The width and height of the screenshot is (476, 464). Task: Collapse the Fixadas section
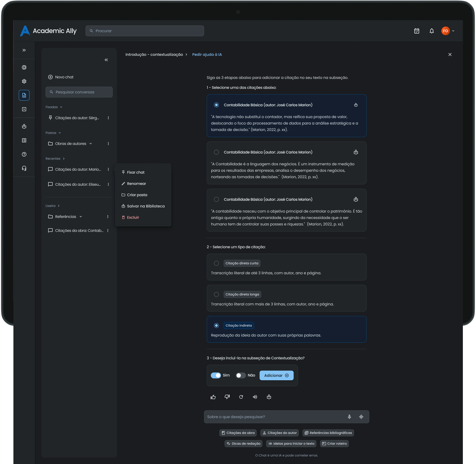61,107
